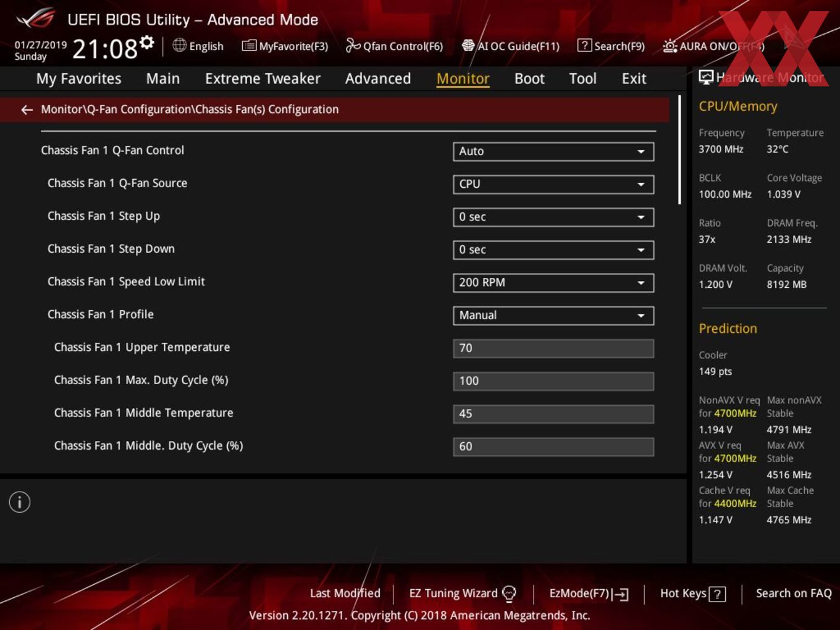Open Chassis Fan 1 Profile dropdown
The image size is (840, 630).
553,315
